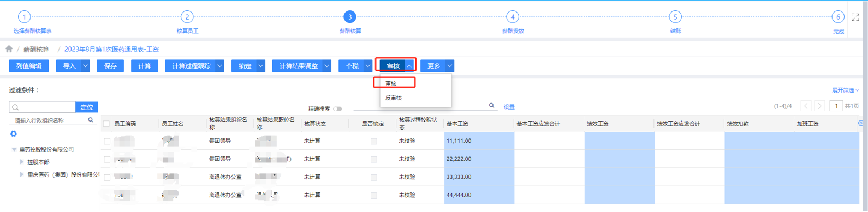Open the 更多 dropdown arrow

(450, 66)
